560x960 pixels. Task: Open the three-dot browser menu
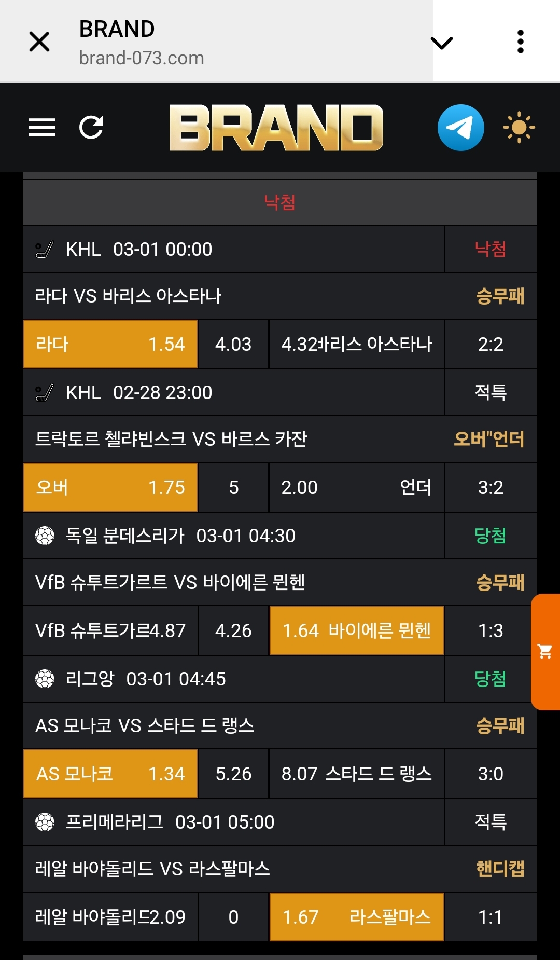[521, 42]
